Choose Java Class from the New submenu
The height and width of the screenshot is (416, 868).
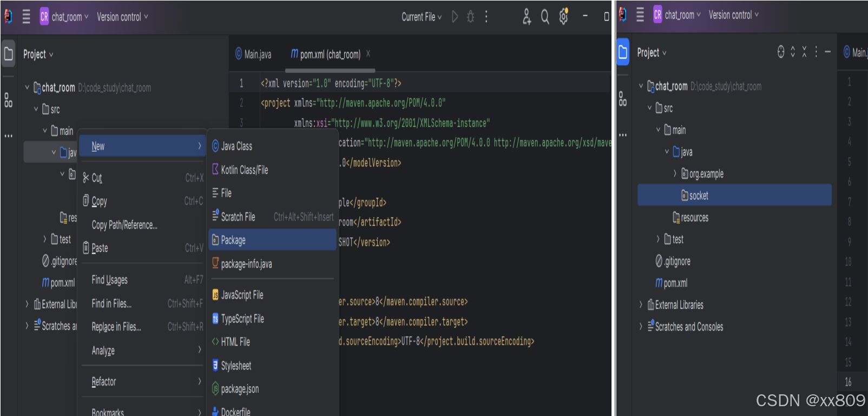(x=272, y=146)
